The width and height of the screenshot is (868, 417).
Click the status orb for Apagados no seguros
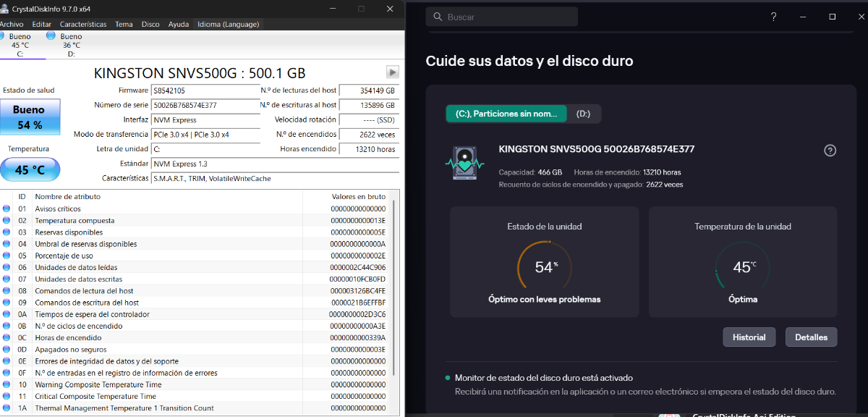click(7, 349)
